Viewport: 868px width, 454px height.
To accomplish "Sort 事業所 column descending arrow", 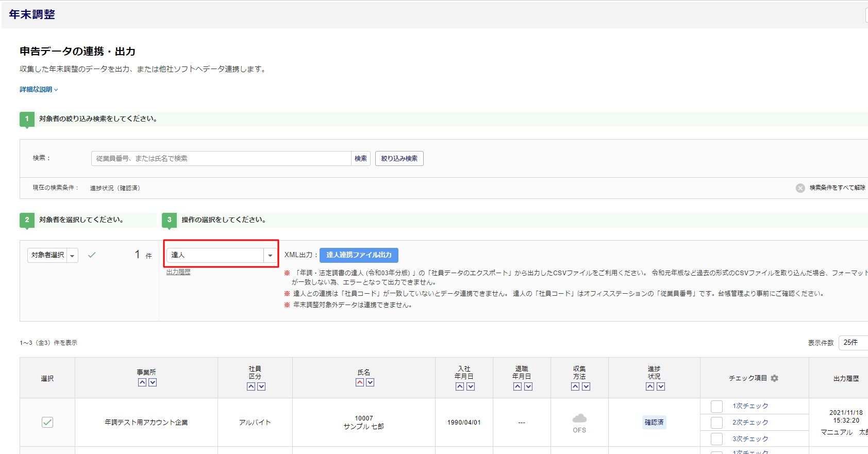I will 153,382.
